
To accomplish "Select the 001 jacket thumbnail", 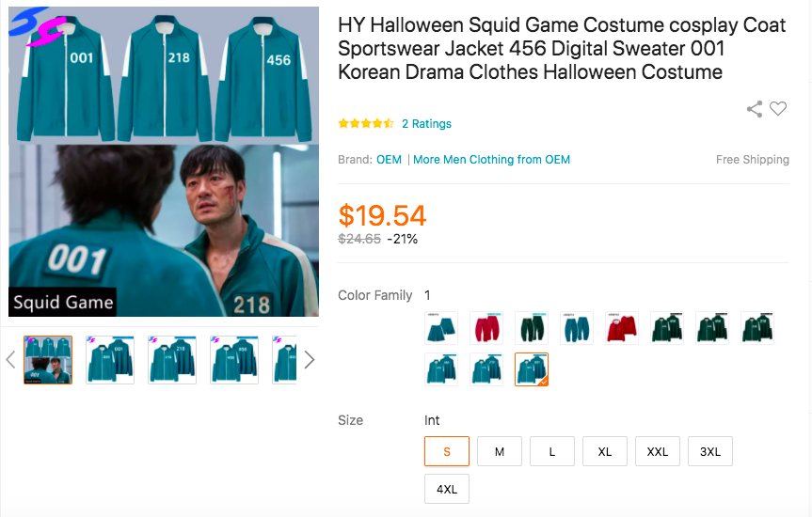I will tap(110, 360).
